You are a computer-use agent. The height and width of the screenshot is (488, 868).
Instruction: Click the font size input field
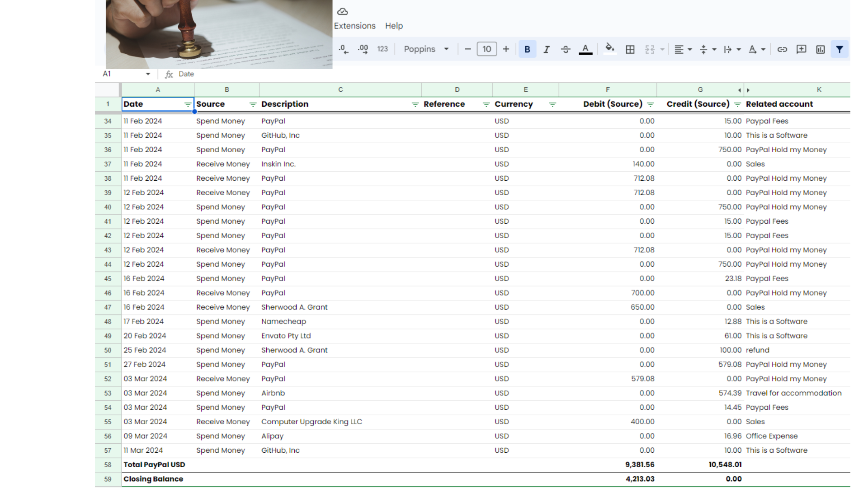coord(486,49)
